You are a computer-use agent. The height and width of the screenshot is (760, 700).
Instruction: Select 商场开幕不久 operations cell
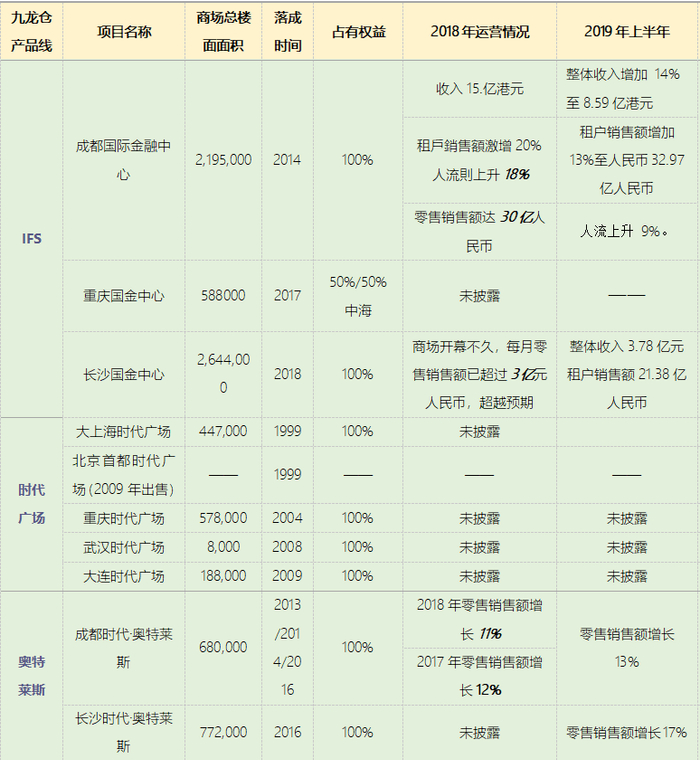tap(479, 374)
